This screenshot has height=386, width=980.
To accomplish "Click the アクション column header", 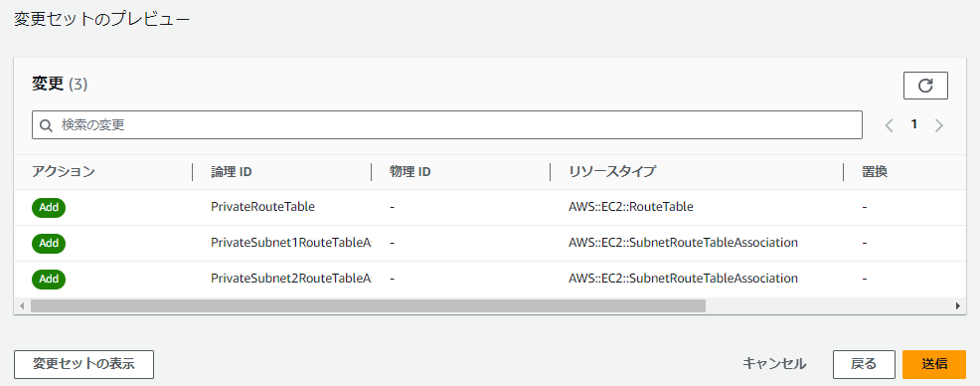I will pyautogui.click(x=64, y=171).
